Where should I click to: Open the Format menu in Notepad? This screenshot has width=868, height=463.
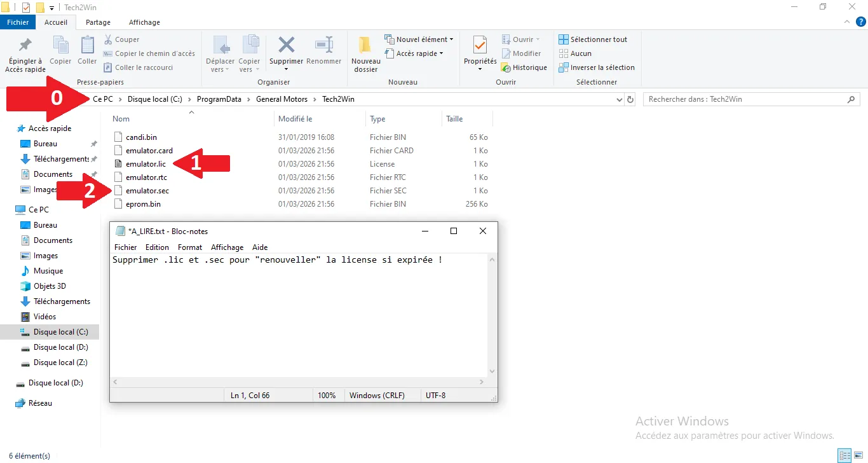pyautogui.click(x=189, y=247)
